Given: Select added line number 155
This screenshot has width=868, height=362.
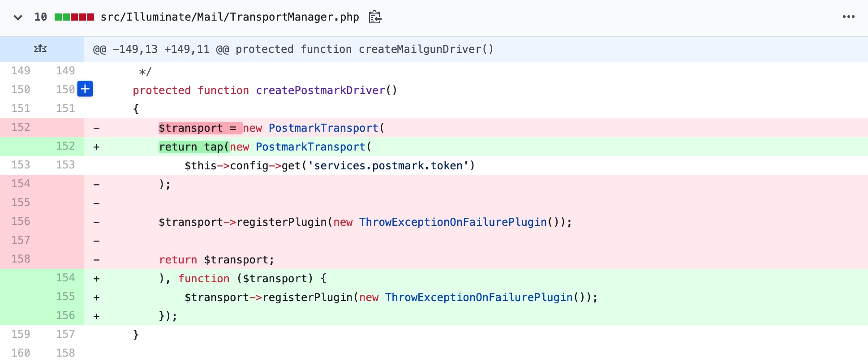Looking at the screenshot, I should [x=65, y=297].
